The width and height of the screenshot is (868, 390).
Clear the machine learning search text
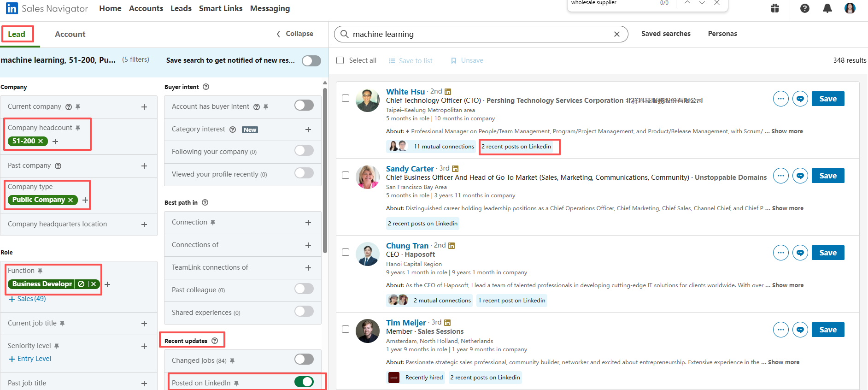coord(617,34)
